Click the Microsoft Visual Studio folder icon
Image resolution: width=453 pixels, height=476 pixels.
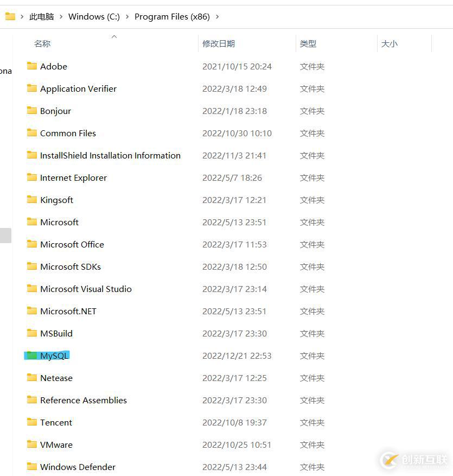32,288
